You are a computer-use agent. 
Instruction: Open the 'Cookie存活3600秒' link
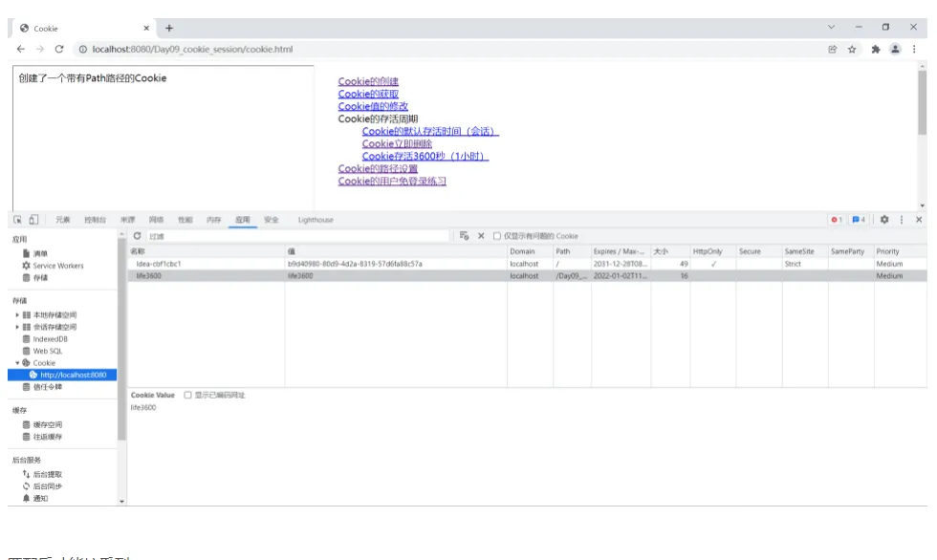(x=425, y=157)
